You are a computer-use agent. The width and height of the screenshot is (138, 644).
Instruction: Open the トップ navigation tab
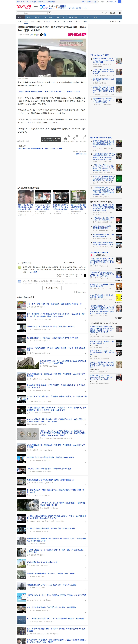tap(20, 17)
